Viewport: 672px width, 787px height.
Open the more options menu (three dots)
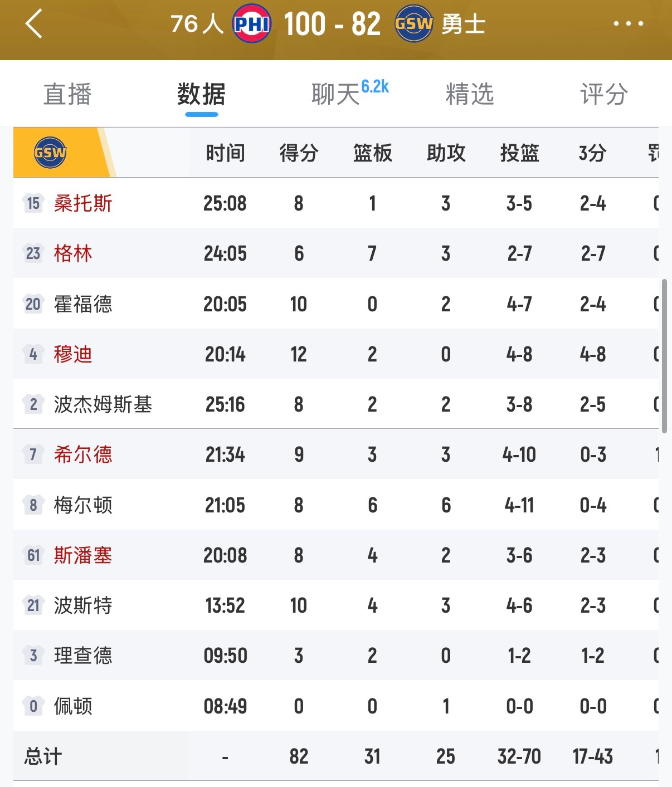pyautogui.click(x=629, y=23)
